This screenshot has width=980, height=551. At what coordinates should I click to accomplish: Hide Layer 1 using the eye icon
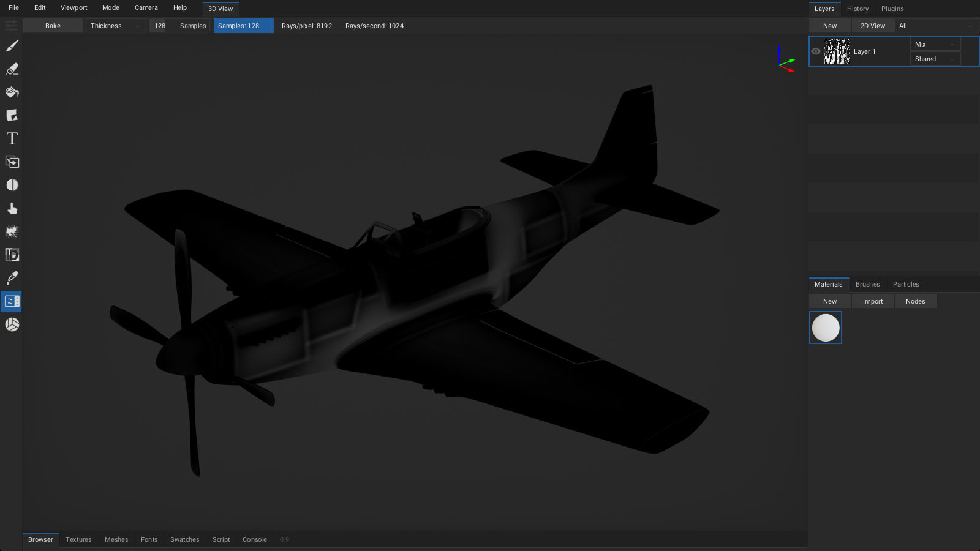(x=816, y=51)
